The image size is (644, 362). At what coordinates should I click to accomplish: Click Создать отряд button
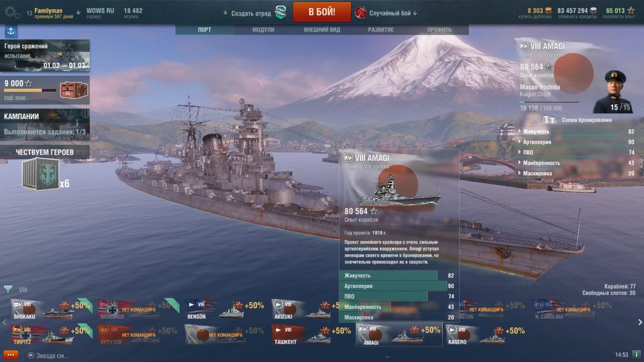[x=250, y=13]
